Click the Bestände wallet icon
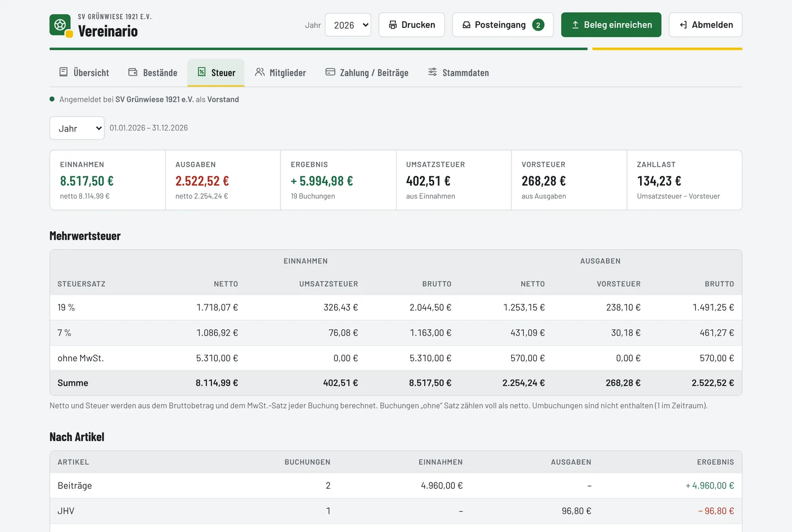This screenshot has height=532, width=792. click(x=133, y=72)
